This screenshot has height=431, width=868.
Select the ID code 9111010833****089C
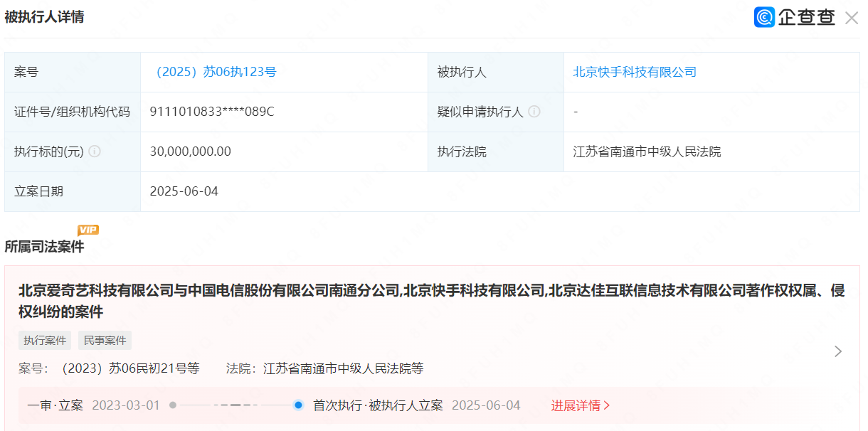click(x=212, y=112)
